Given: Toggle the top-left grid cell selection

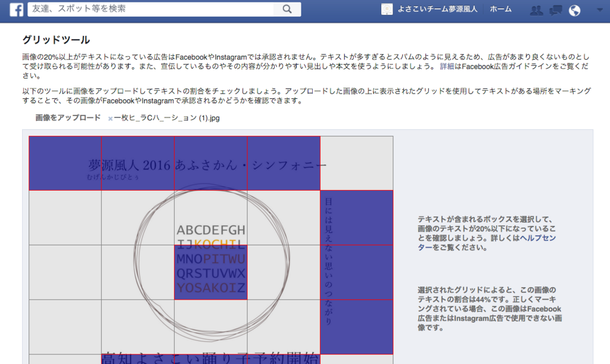Looking at the screenshot, I should [66, 163].
